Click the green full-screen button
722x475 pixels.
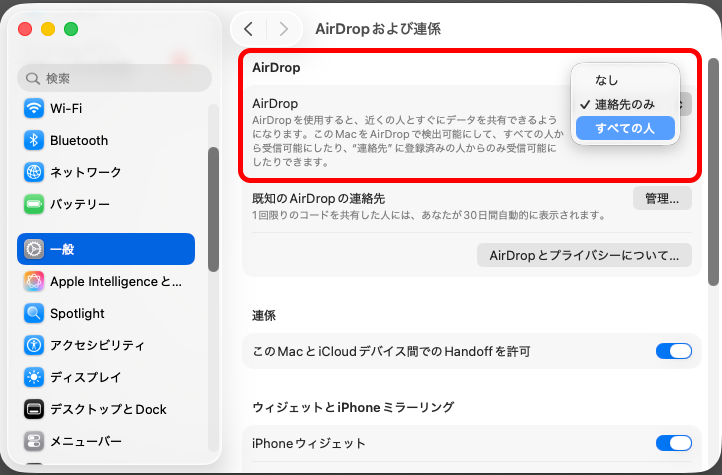click(71, 29)
